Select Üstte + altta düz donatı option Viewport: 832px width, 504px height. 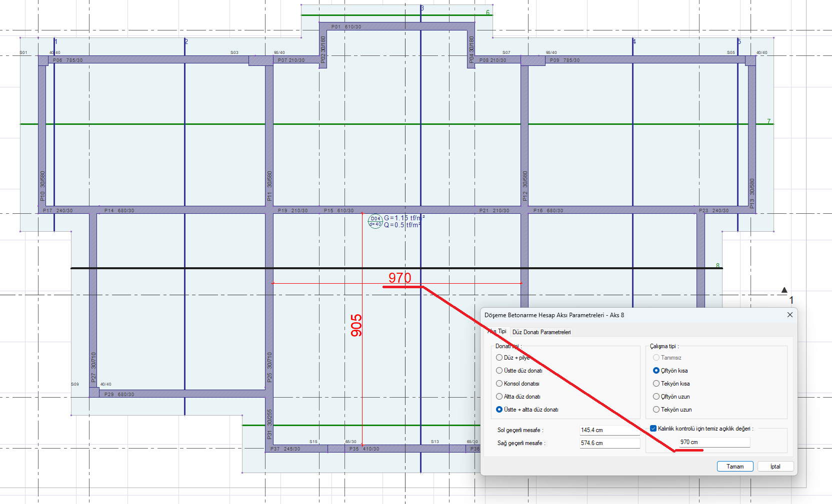click(499, 410)
